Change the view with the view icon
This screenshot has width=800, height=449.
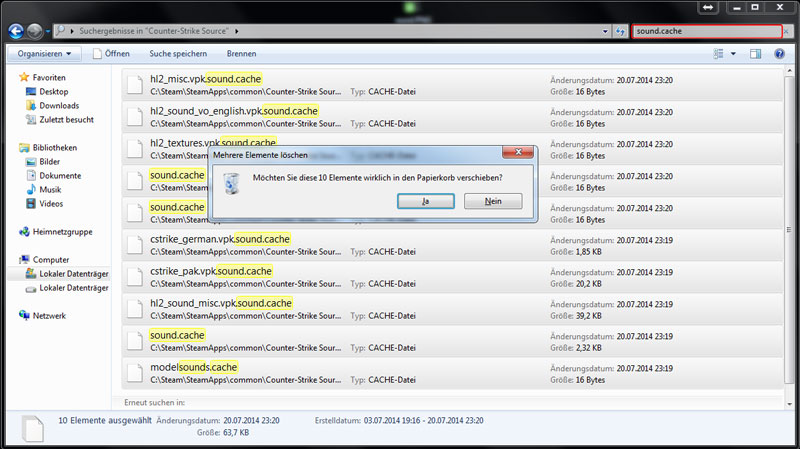coord(718,54)
